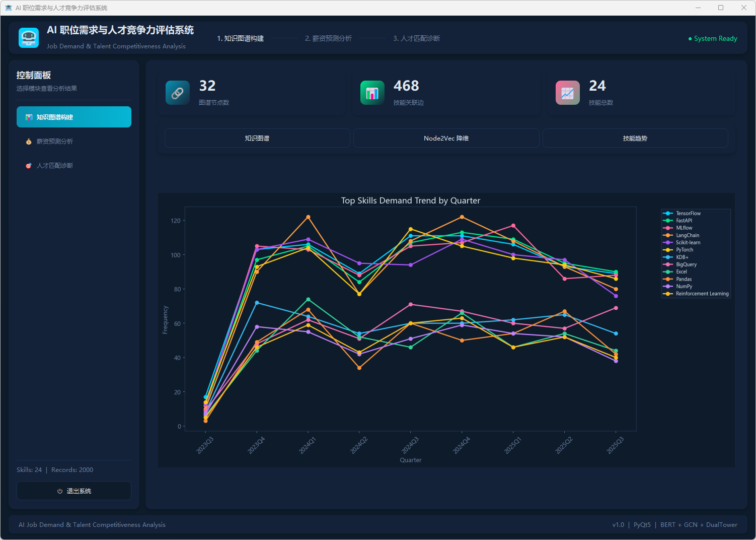The width and height of the screenshot is (756, 540).
Task: Click the title bar application icon
Action: (x=9, y=8)
